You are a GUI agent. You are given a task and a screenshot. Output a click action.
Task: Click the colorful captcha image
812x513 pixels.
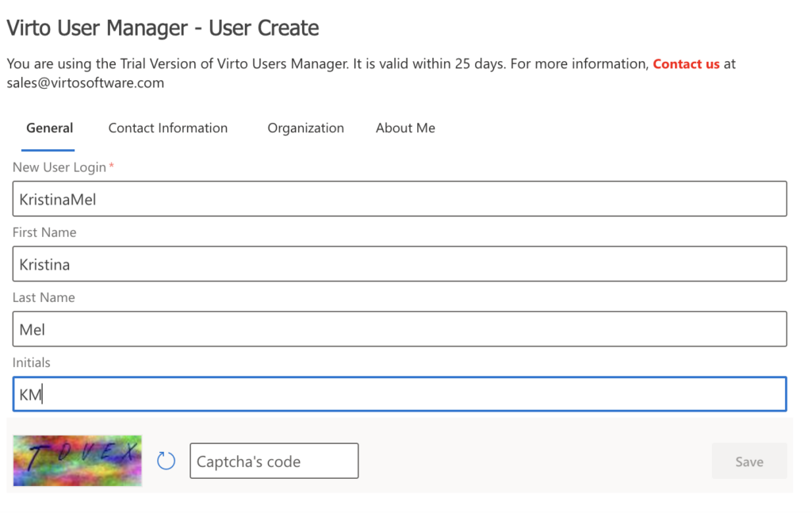(77, 460)
